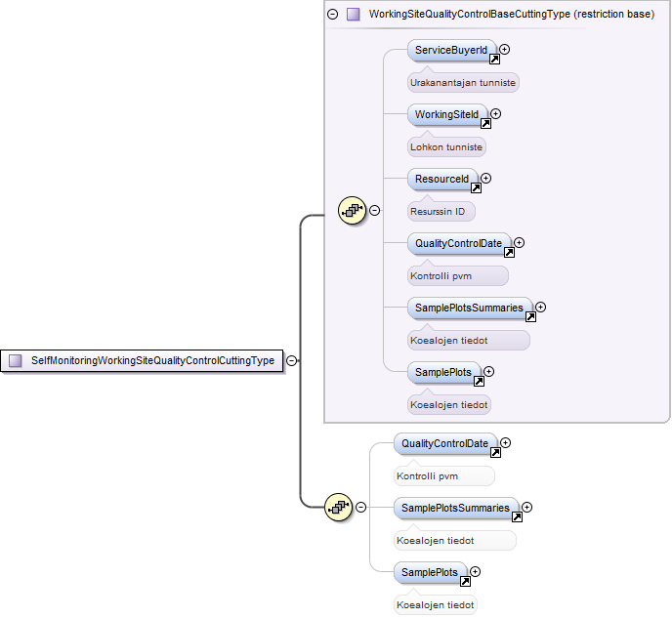Viewport: 672px width, 618px height.
Task: Click reference arrow on lower SamplePlots outside base box
Action: click(x=465, y=582)
